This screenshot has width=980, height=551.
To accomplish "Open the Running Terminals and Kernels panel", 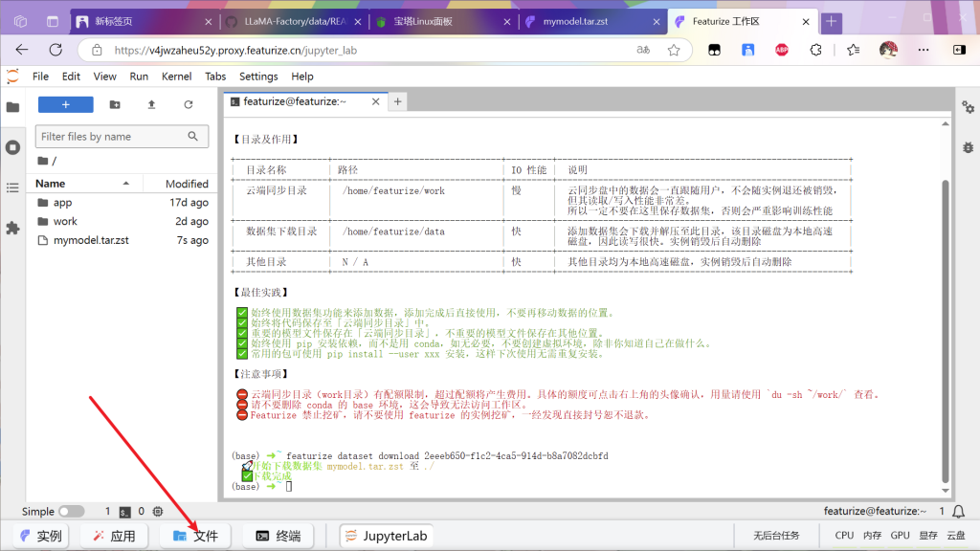I will pos(12,147).
